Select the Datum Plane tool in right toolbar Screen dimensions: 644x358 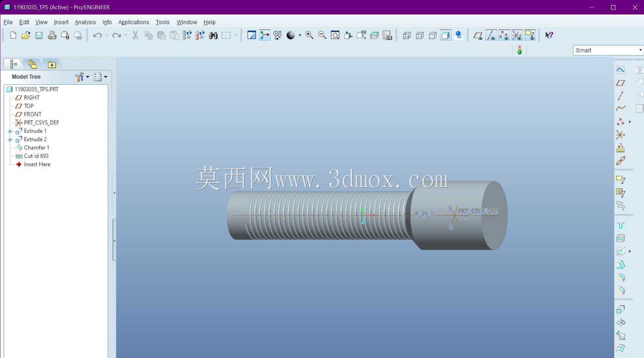pyautogui.click(x=621, y=83)
